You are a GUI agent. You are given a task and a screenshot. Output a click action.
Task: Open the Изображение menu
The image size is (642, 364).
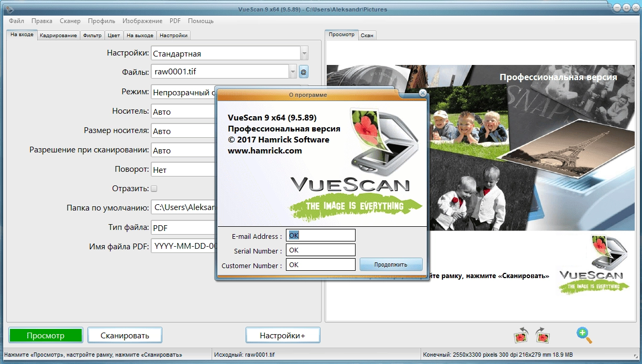click(142, 21)
